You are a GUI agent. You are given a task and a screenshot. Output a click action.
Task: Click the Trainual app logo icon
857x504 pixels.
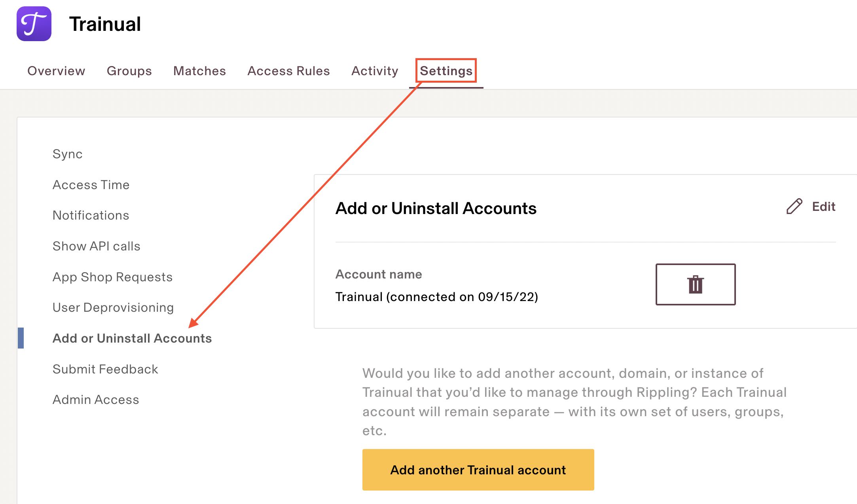click(x=34, y=24)
